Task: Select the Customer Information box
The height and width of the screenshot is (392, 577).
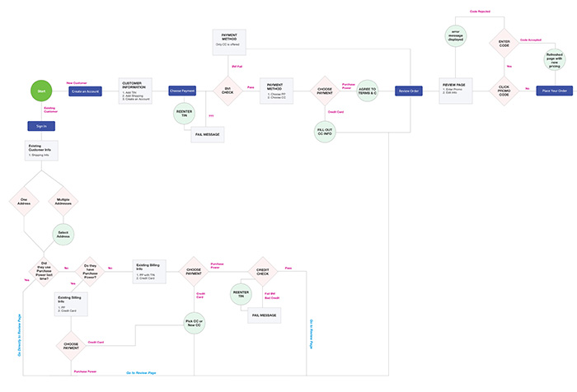Action: point(135,91)
